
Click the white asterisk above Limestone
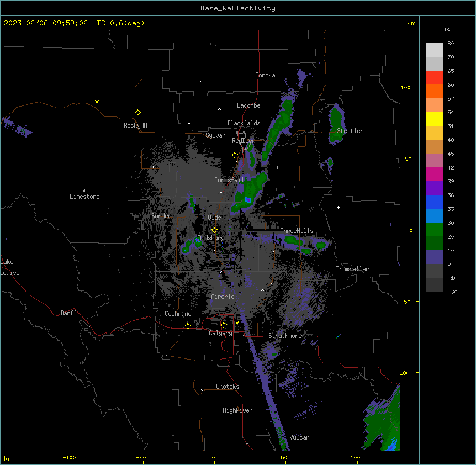(x=84, y=191)
